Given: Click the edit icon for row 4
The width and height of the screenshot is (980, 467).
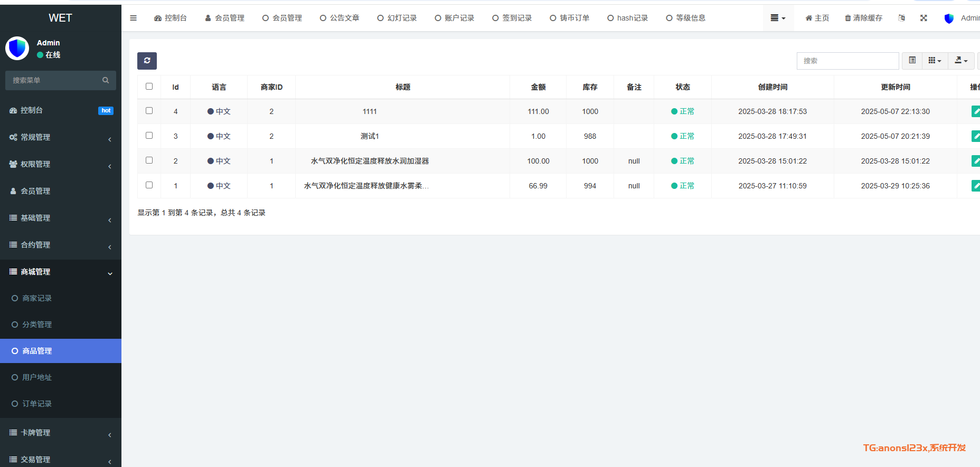Looking at the screenshot, I should click(x=975, y=111).
